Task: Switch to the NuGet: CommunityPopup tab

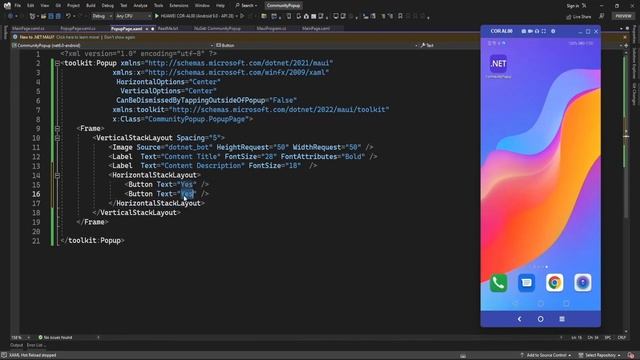Action: click(x=217, y=29)
